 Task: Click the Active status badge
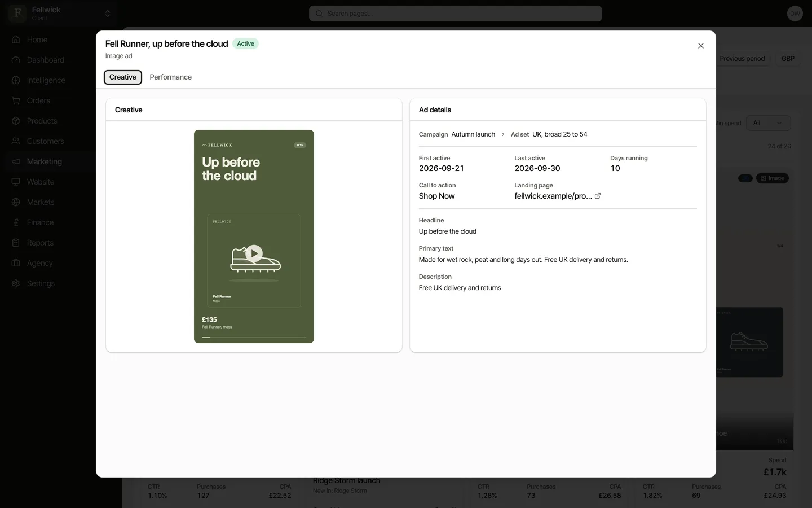click(245, 43)
